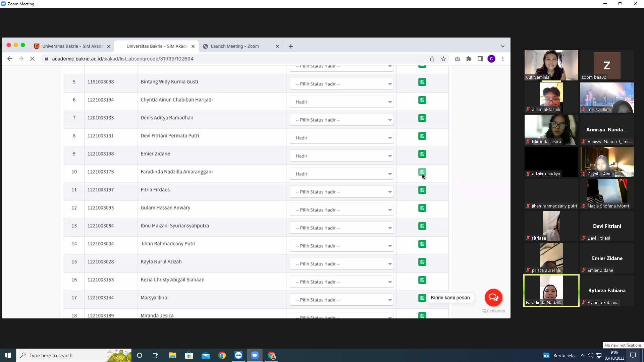Image resolution: width=644 pixels, height=362 pixels.
Task: Share the page via browser share icon
Action: click(x=432, y=59)
